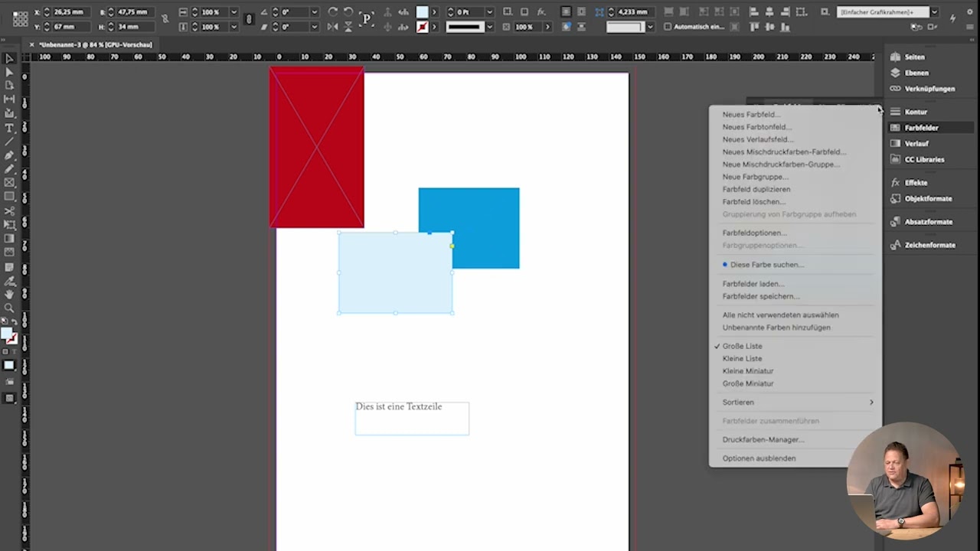The image size is (980, 551).
Task: Open shear angle dropdown
Action: pyautogui.click(x=315, y=27)
